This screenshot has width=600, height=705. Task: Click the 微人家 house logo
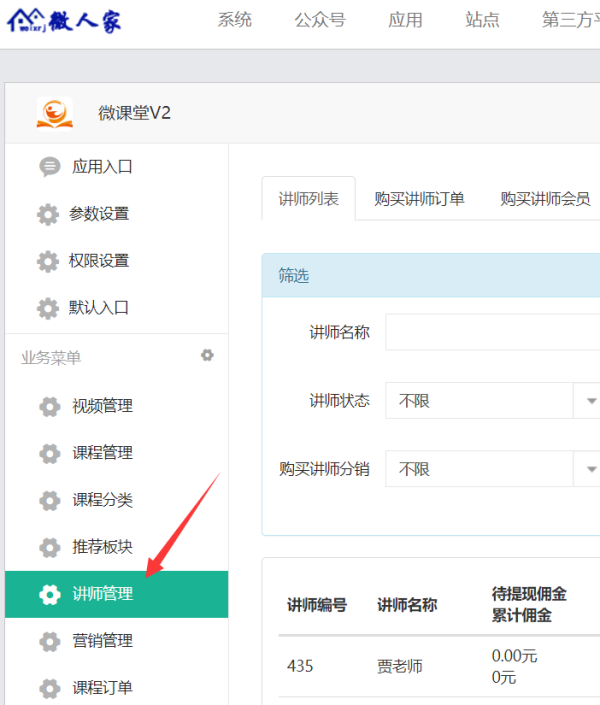point(64,21)
